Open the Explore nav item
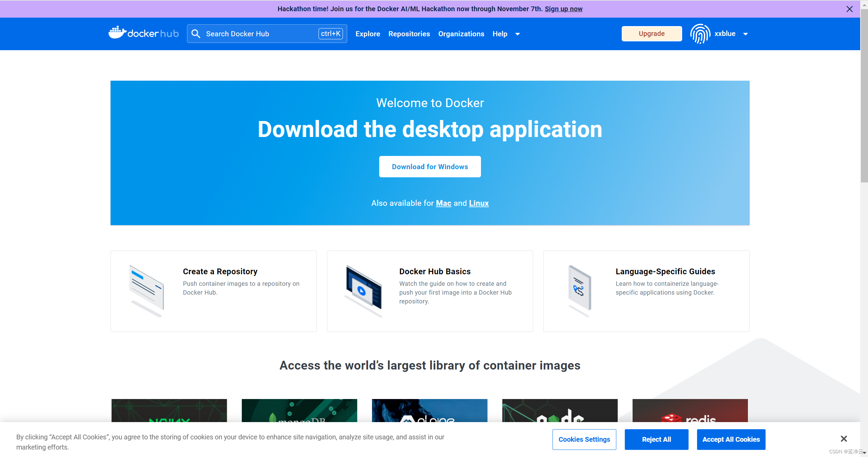This screenshot has height=457, width=868. click(368, 34)
